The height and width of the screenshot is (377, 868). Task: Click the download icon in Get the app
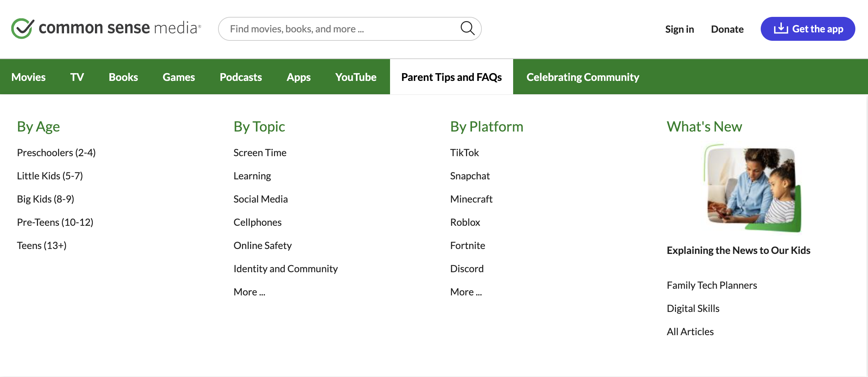pyautogui.click(x=780, y=28)
